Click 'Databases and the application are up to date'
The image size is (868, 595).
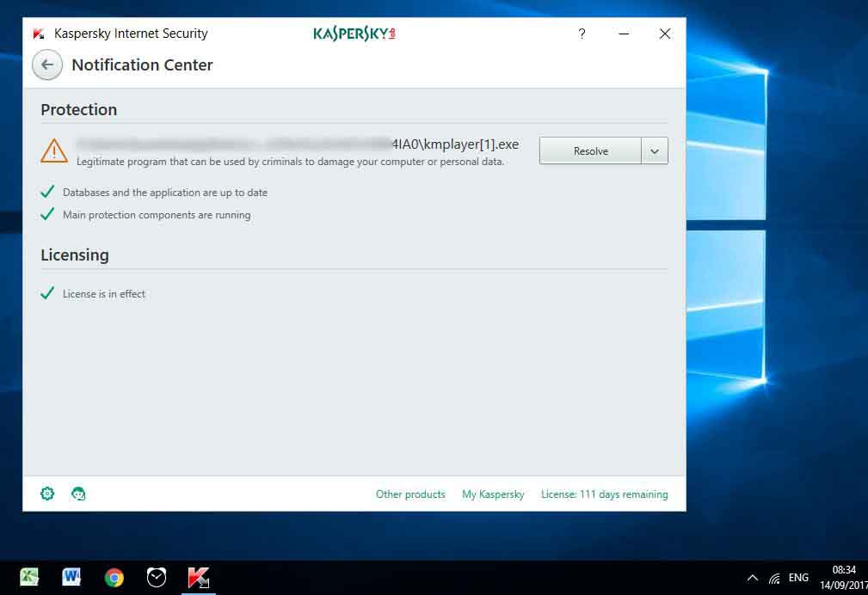point(165,193)
